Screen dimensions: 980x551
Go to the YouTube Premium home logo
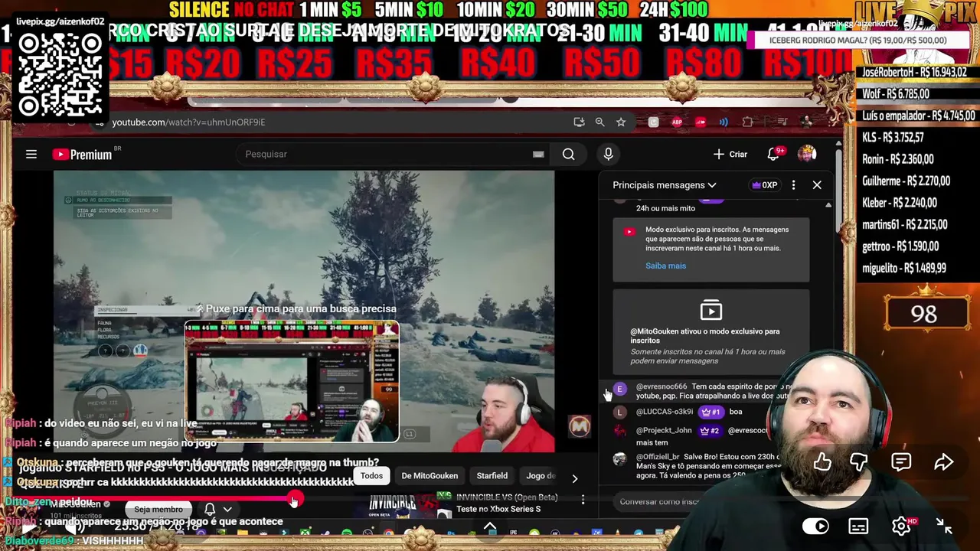coord(83,154)
